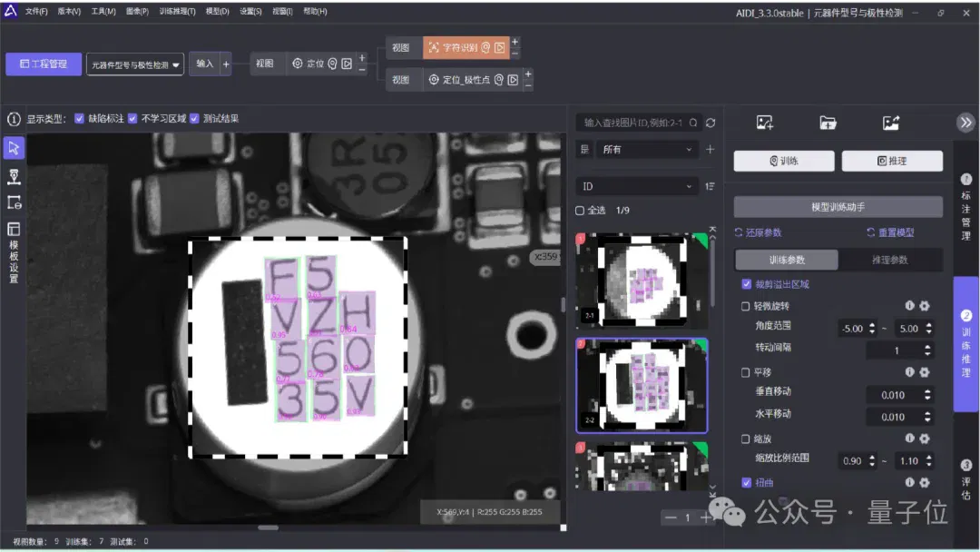Open the 模型(D) menu
This screenshot has width=980, height=552.
(x=218, y=11)
